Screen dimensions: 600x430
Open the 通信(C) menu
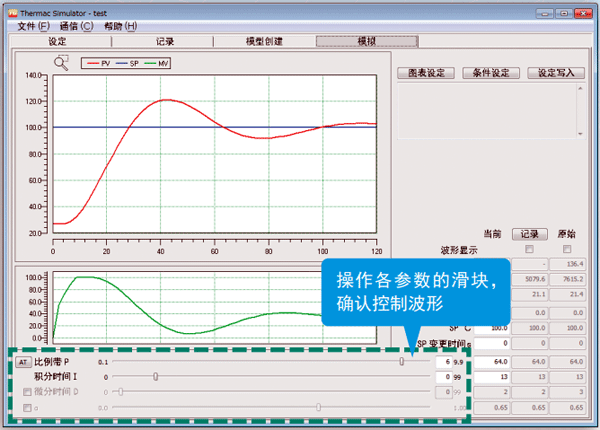76,26
